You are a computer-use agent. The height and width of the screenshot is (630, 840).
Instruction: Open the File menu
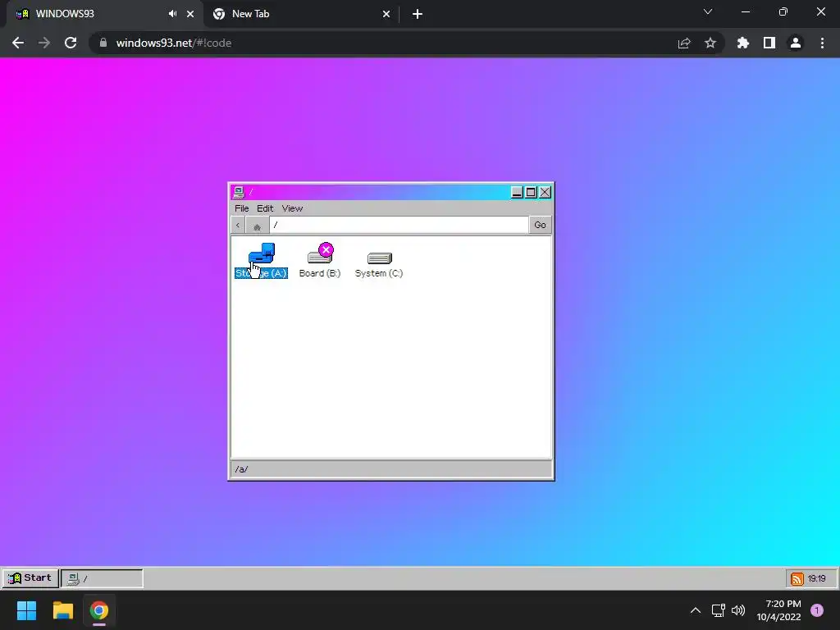[242, 208]
